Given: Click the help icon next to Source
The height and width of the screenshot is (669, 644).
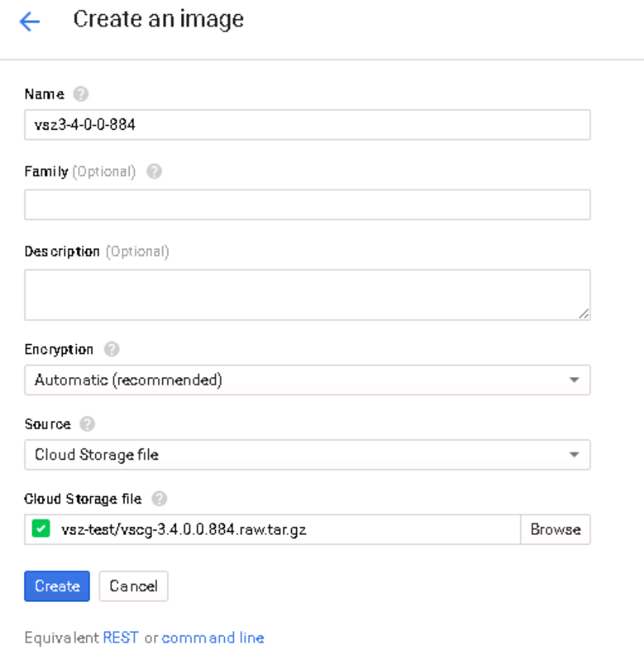Looking at the screenshot, I should pos(88,424).
